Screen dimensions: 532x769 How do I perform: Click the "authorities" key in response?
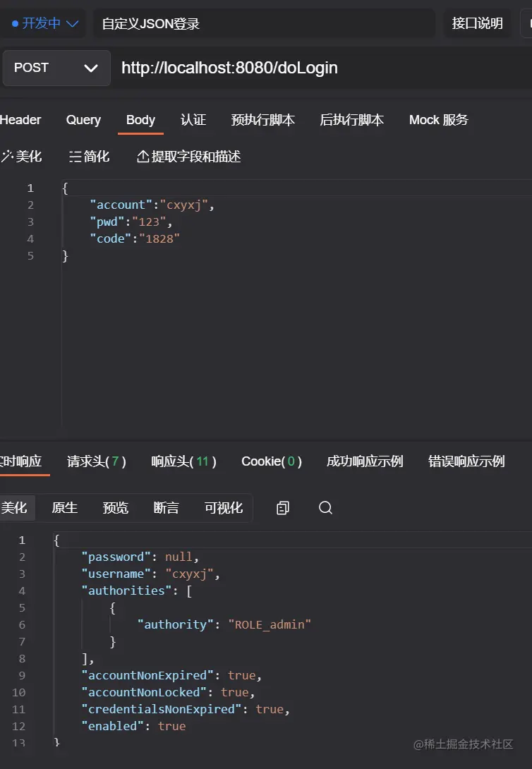(x=126, y=591)
